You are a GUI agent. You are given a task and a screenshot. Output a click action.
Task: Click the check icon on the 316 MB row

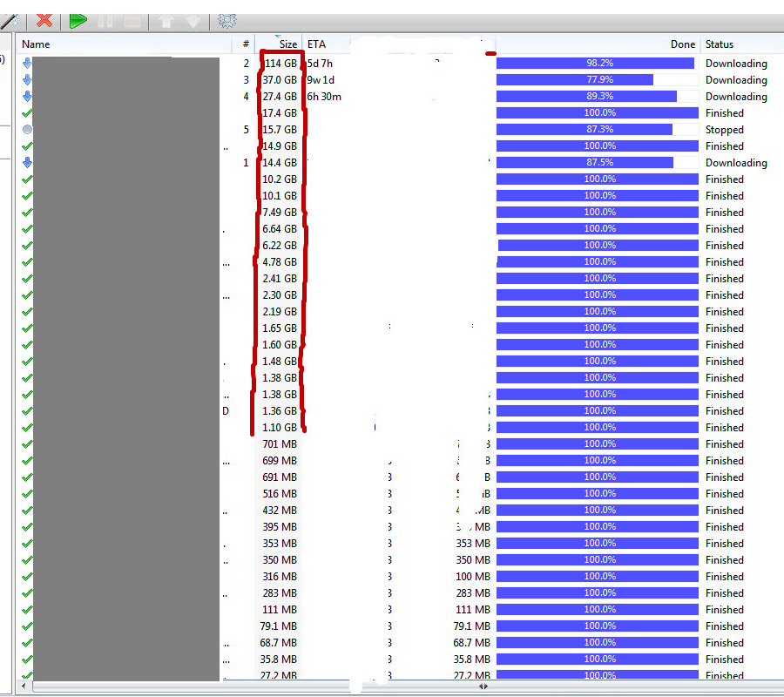point(28,577)
